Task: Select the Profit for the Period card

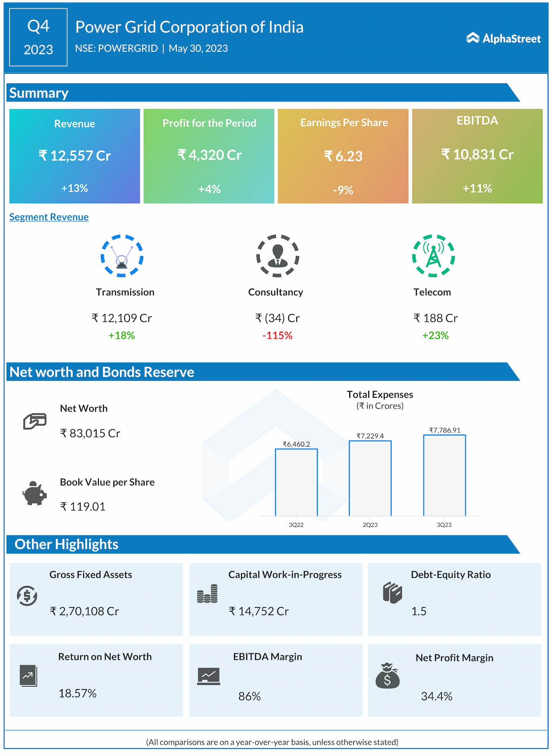Action: (x=209, y=156)
